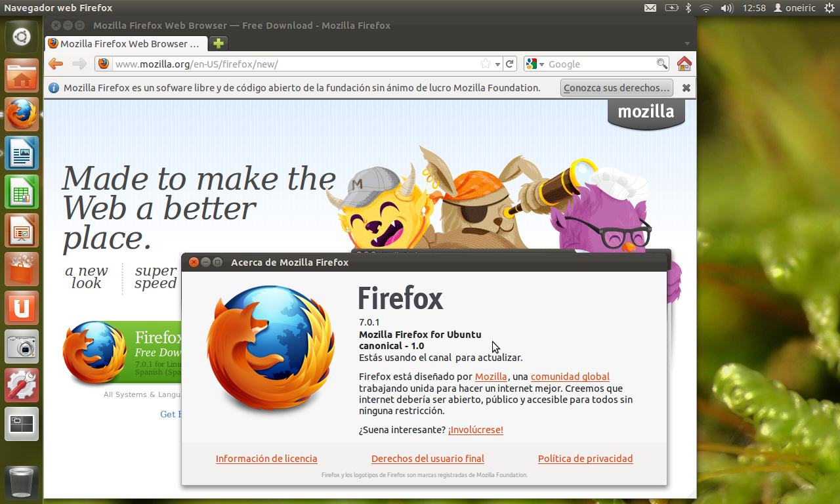Image resolution: width=840 pixels, height=504 pixels.
Task: Expand the URL history dropdown arrow
Action: [497, 64]
